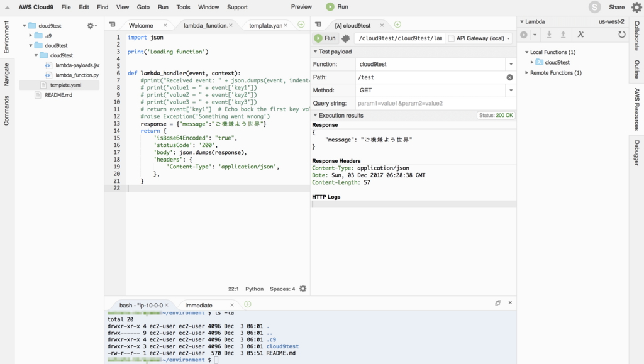Open the Tools menu
The width and height of the screenshot is (644, 364).
[183, 7]
